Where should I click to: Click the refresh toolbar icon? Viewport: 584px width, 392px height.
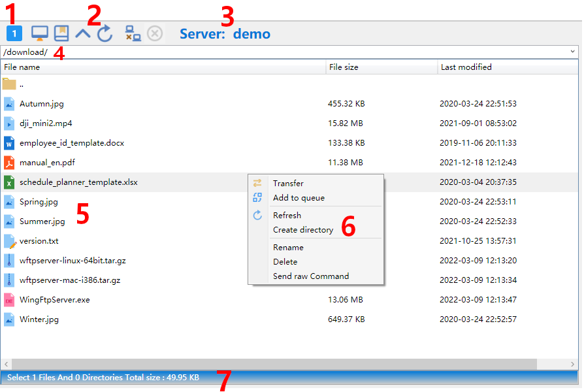click(105, 33)
